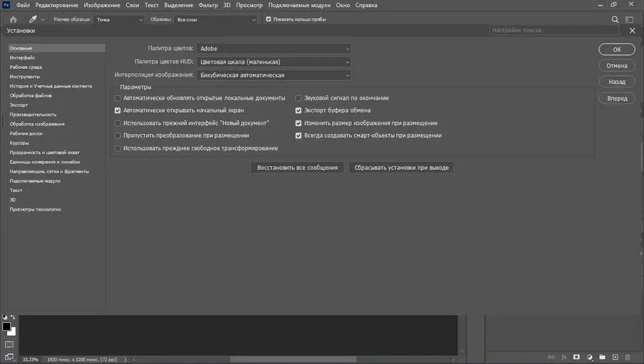The height and width of the screenshot is (364, 644).
Task: Click the Home icon in options bar
Action: 13,19
